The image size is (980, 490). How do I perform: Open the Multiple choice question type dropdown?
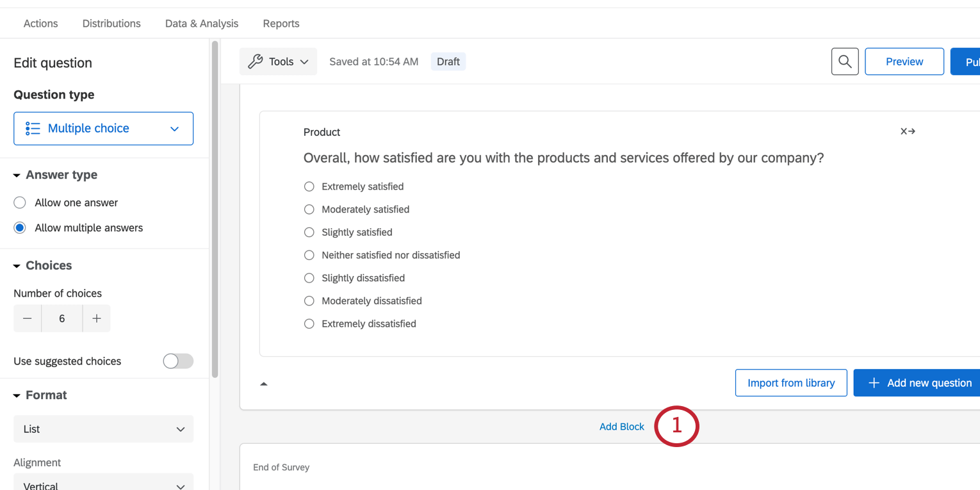pyautogui.click(x=103, y=129)
